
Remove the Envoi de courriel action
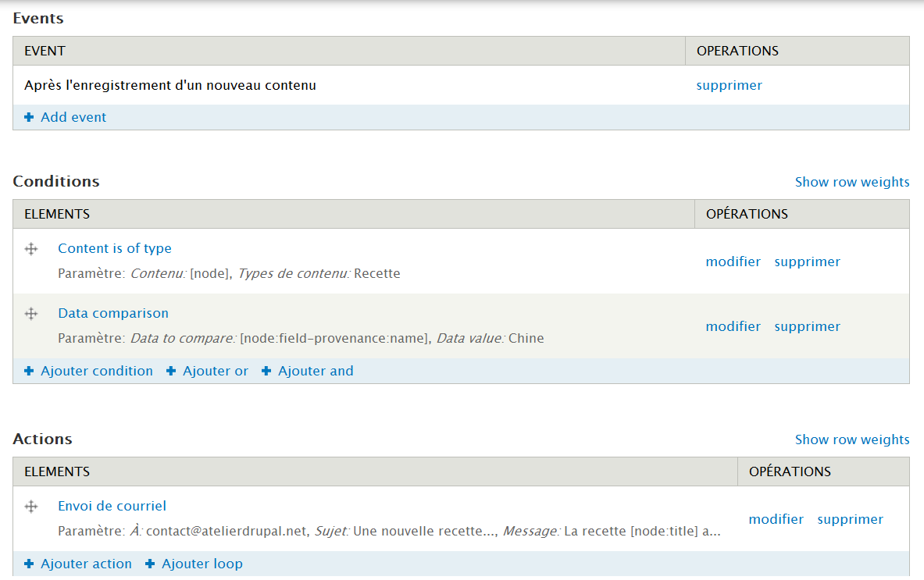[x=850, y=519]
